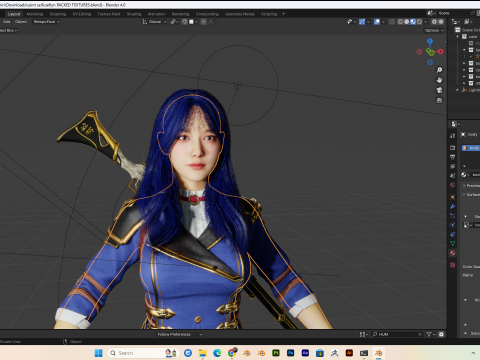Add a new workspace with plus button
The width and height of the screenshot is (480, 360).
(x=284, y=14)
